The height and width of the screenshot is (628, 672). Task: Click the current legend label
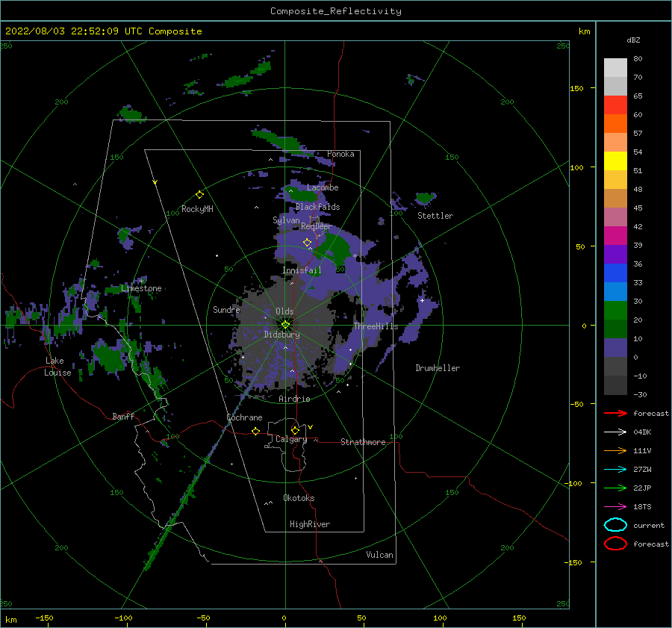[x=649, y=526]
